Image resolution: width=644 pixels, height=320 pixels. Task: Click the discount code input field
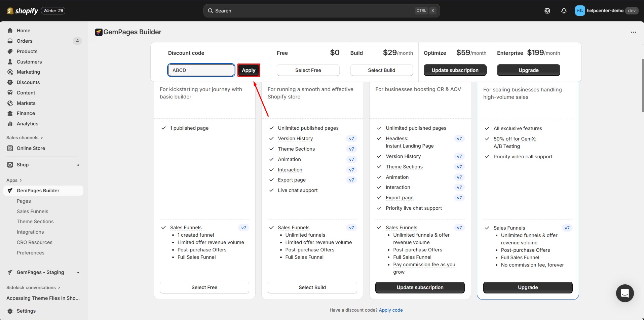coord(201,70)
